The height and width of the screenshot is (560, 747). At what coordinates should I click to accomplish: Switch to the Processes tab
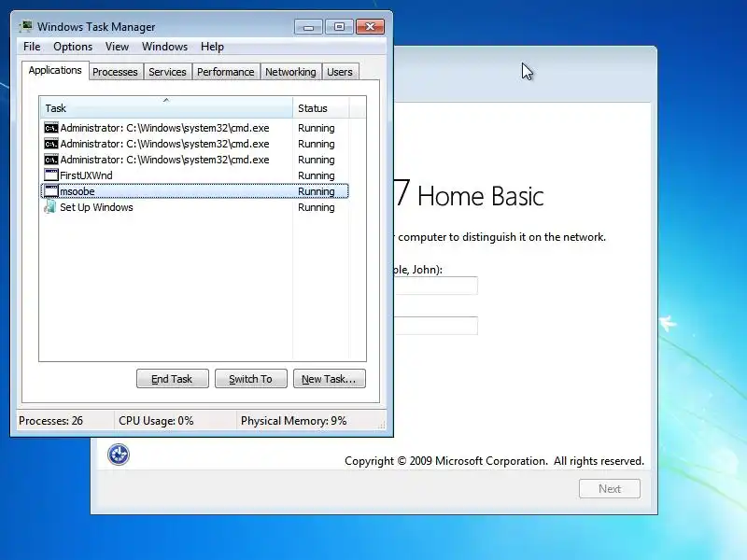[115, 72]
